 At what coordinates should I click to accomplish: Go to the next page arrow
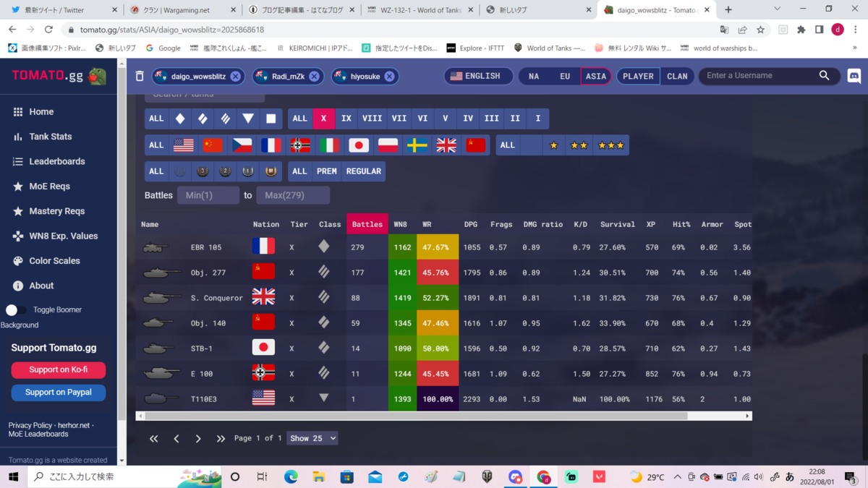[198, 439]
